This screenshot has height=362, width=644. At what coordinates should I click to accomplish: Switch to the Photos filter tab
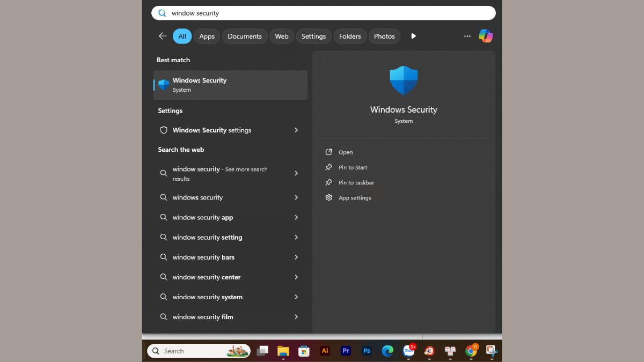(x=384, y=36)
